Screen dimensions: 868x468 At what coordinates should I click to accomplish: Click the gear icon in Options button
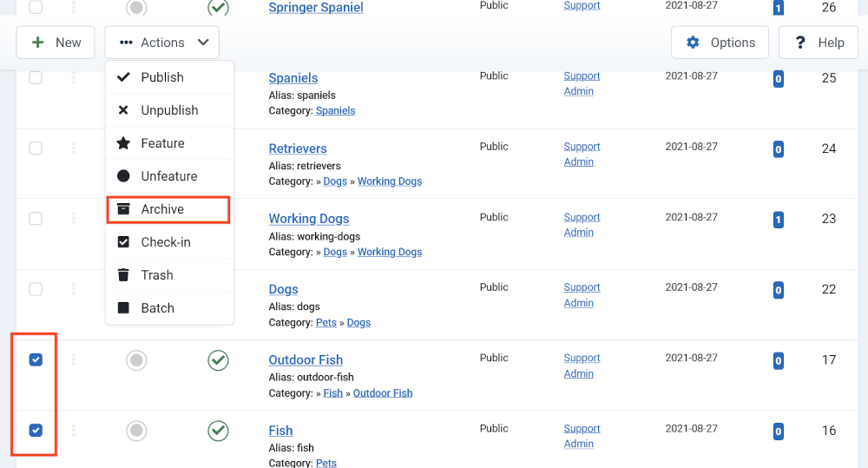click(x=693, y=43)
